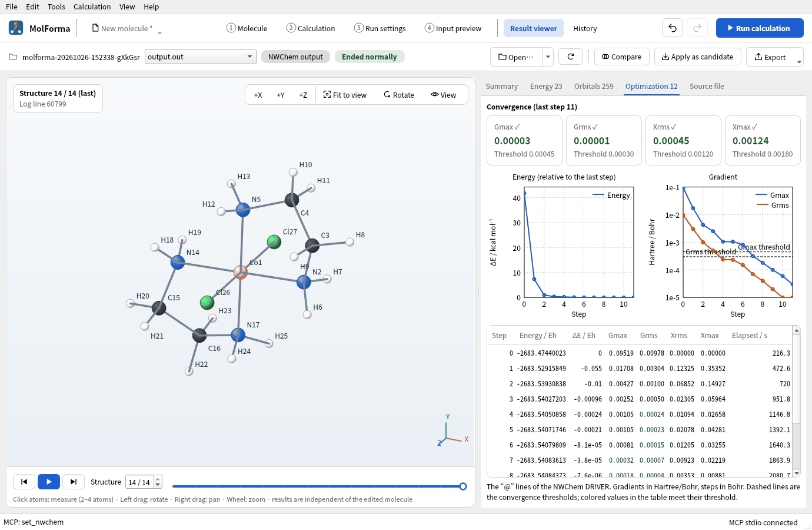Click Apply as candidate button

click(697, 57)
